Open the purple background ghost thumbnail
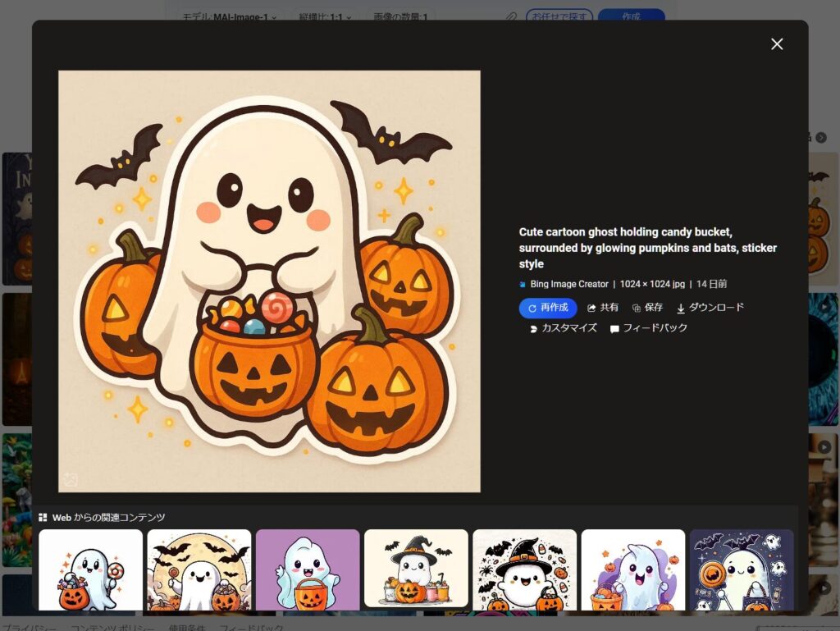840x631 pixels. [x=308, y=570]
